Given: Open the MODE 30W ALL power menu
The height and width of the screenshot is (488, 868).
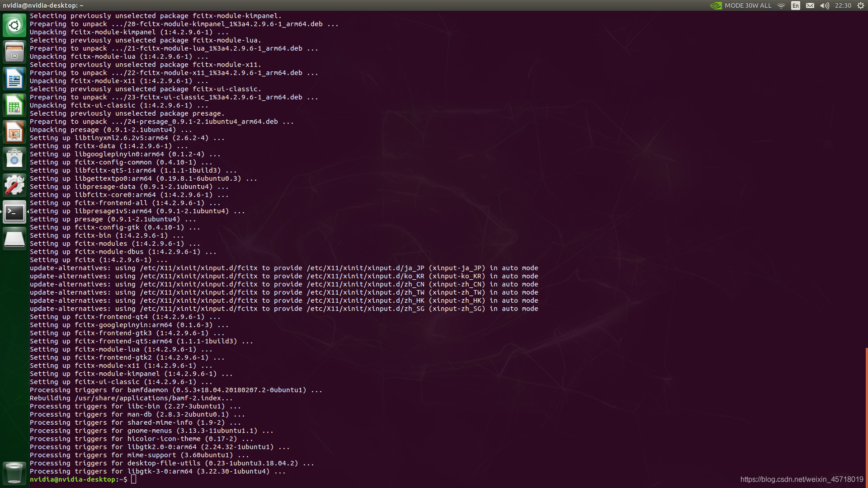Looking at the screenshot, I should [x=748, y=5].
